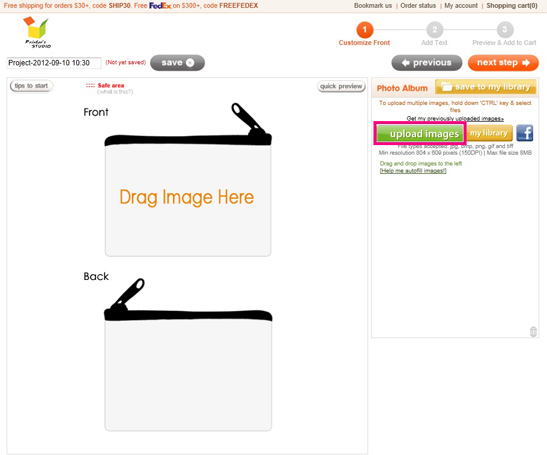Click the Facebook import icon
The width and height of the screenshot is (547, 455).
(x=524, y=133)
